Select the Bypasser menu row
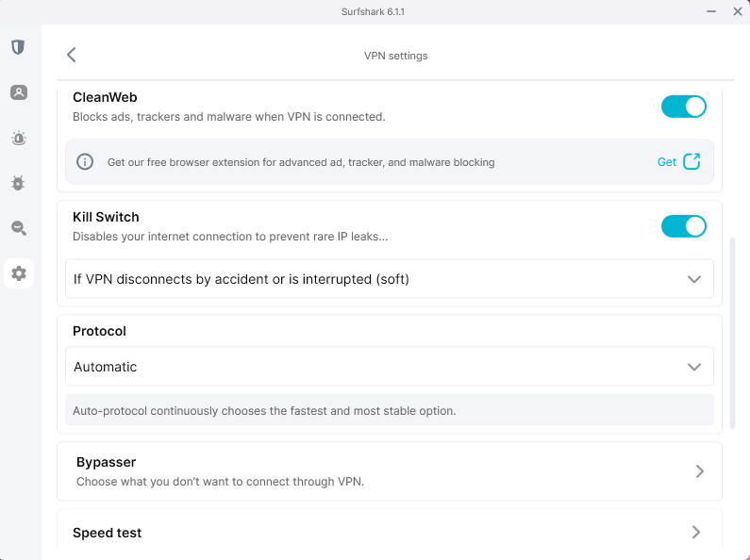This screenshot has width=750, height=560. pyautogui.click(x=377, y=471)
